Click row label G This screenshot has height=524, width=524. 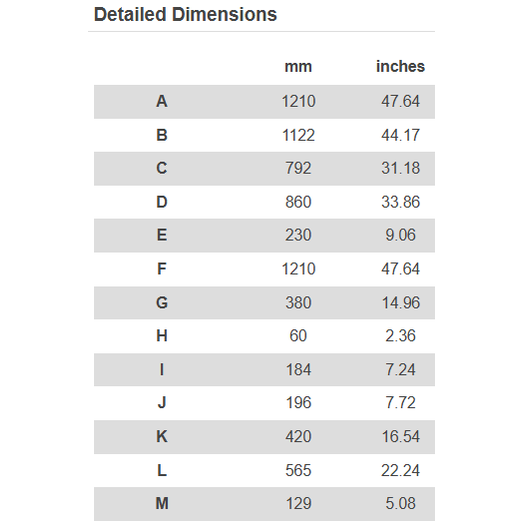[162, 303]
